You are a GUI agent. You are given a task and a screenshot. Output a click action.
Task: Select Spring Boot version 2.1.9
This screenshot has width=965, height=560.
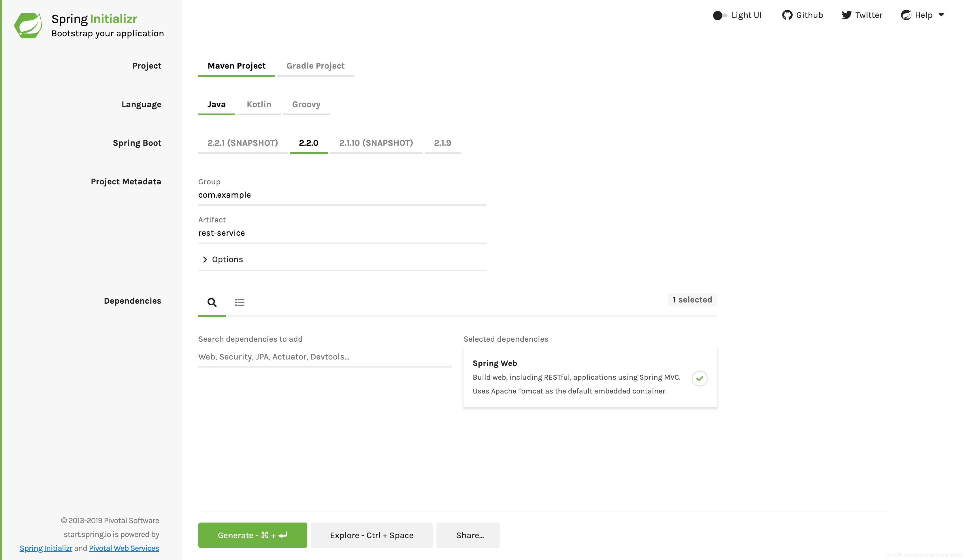click(442, 143)
